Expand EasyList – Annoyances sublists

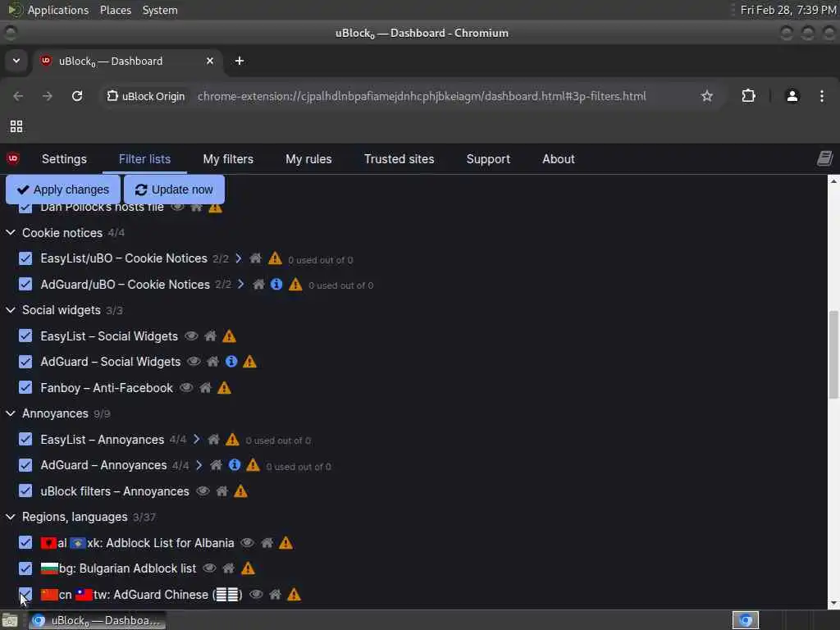(x=196, y=440)
